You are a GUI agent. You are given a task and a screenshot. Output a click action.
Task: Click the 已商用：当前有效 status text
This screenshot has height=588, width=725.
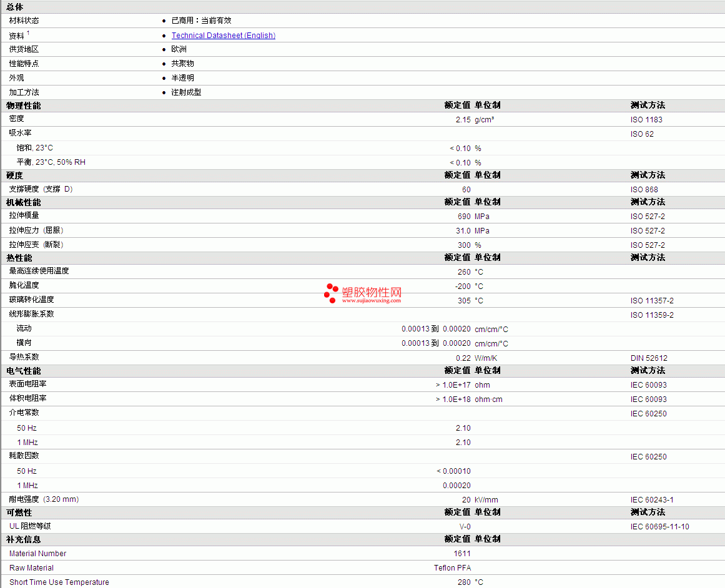point(201,21)
